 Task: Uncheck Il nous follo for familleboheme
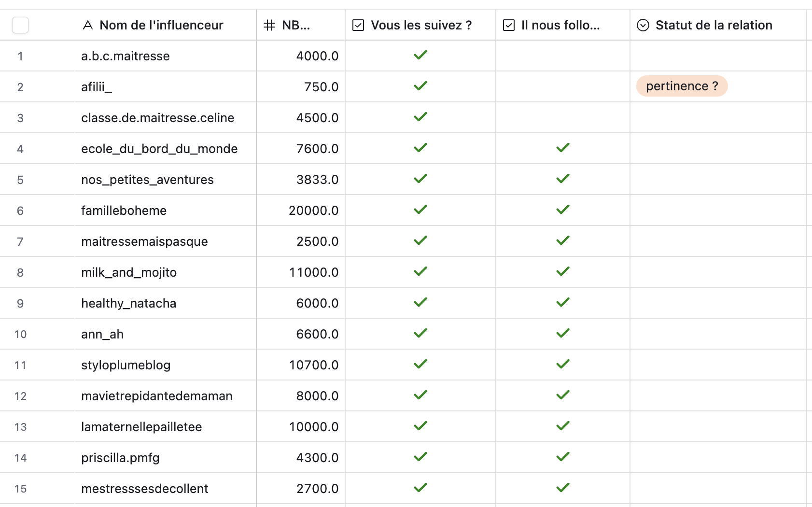pos(562,210)
